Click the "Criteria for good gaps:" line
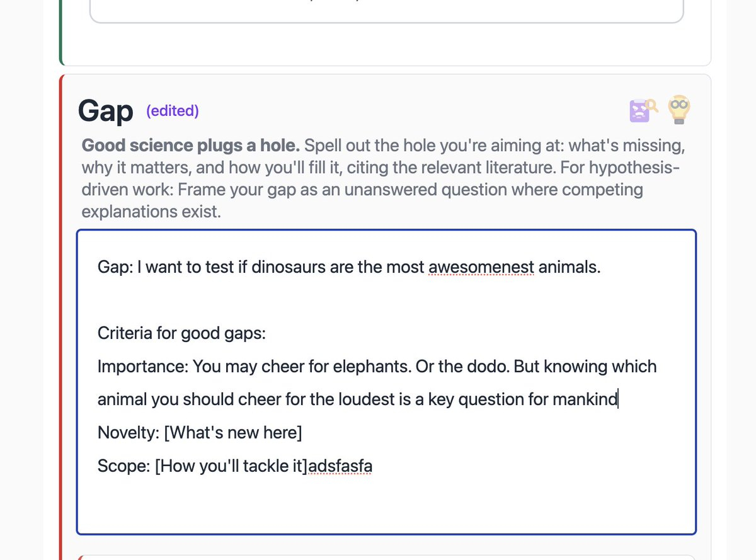The image size is (756, 560). tap(181, 333)
